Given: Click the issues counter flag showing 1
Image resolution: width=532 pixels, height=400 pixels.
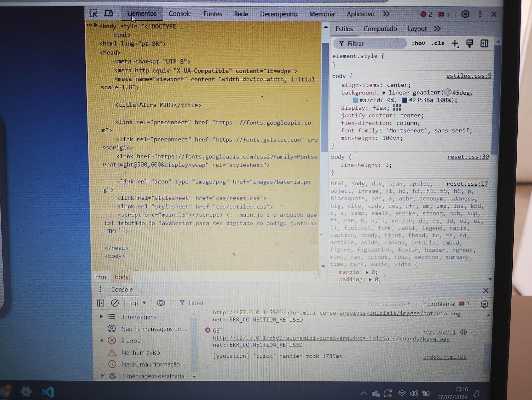Looking at the screenshot, I should point(444,15).
